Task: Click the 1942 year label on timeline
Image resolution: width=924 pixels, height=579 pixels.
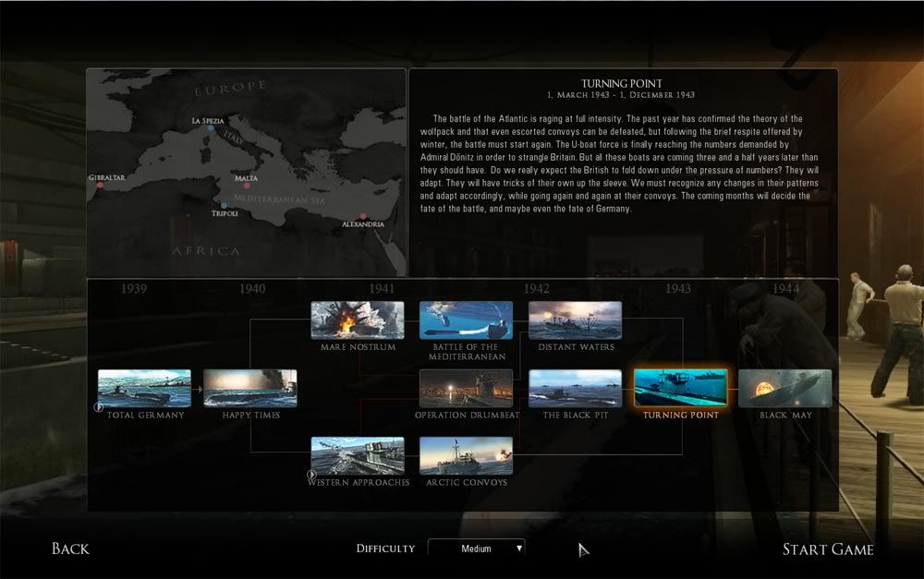Action: 537,289
